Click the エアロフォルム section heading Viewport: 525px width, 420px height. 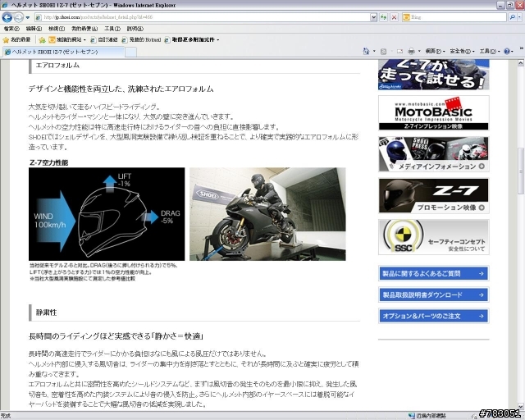(57, 66)
